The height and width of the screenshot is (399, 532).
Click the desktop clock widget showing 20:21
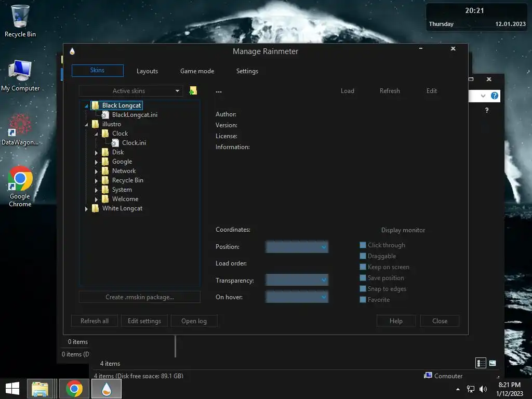click(477, 17)
